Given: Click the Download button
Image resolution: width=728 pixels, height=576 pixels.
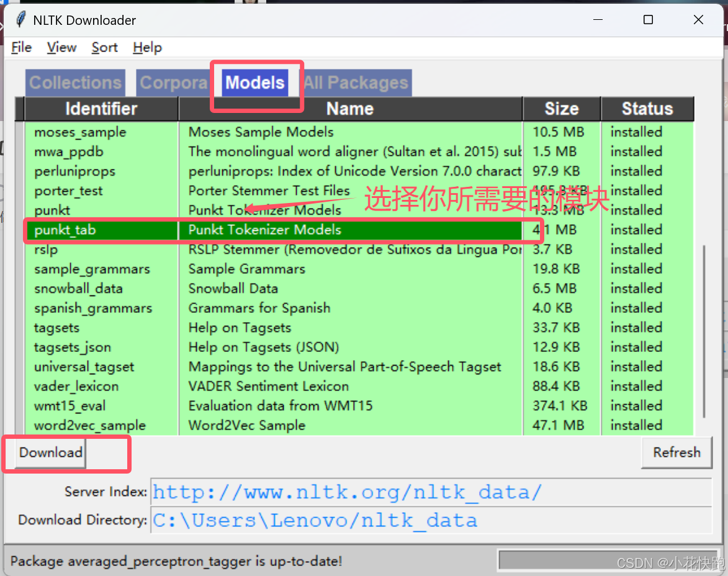Looking at the screenshot, I should [49, 452].
